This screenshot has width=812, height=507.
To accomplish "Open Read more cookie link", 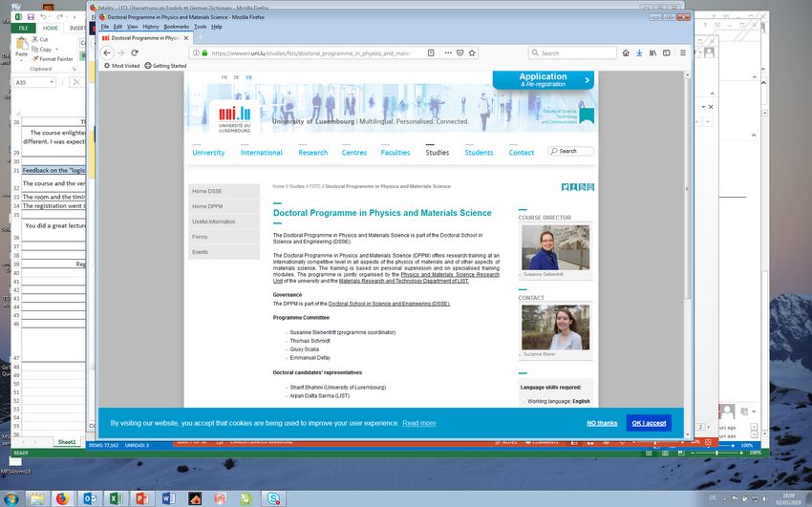I will 419,423.
